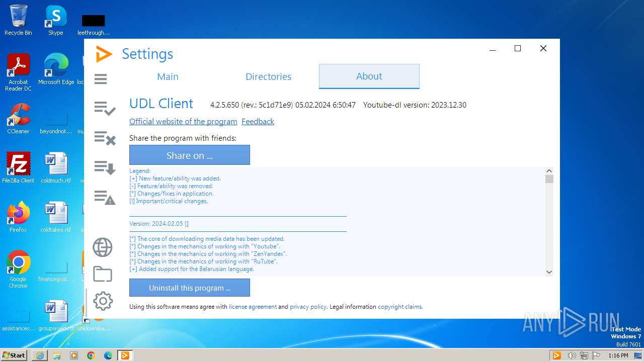This screenshot has height=362, width=644.
Task: Click UDL tray icon in system tray
Action: coord(556,355)
